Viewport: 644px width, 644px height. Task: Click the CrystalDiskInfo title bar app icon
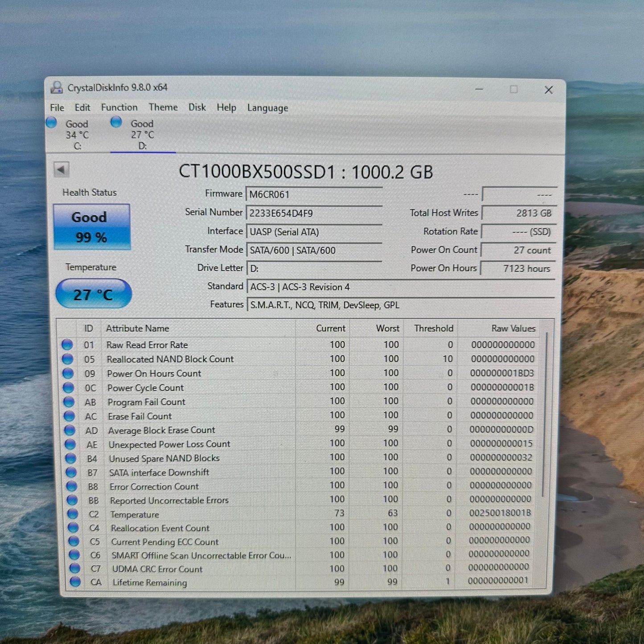pyautogui.click(x=57, y=87)
